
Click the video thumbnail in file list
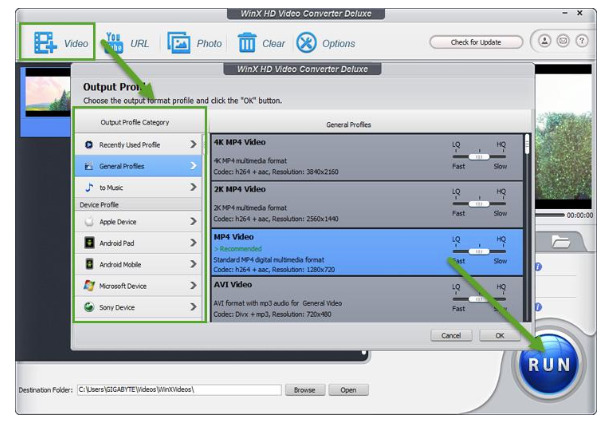[48, 93]
